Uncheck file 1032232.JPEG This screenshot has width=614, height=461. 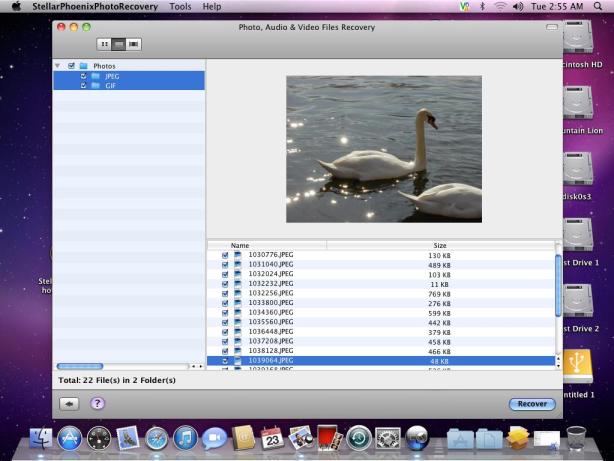tap(225, 284)
